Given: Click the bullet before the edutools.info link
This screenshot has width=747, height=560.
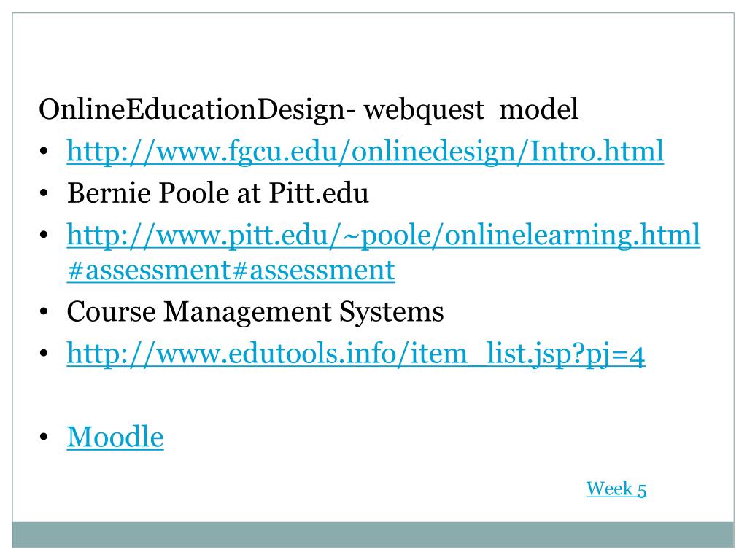Looking at the screenshot, I should coord(44,354).
